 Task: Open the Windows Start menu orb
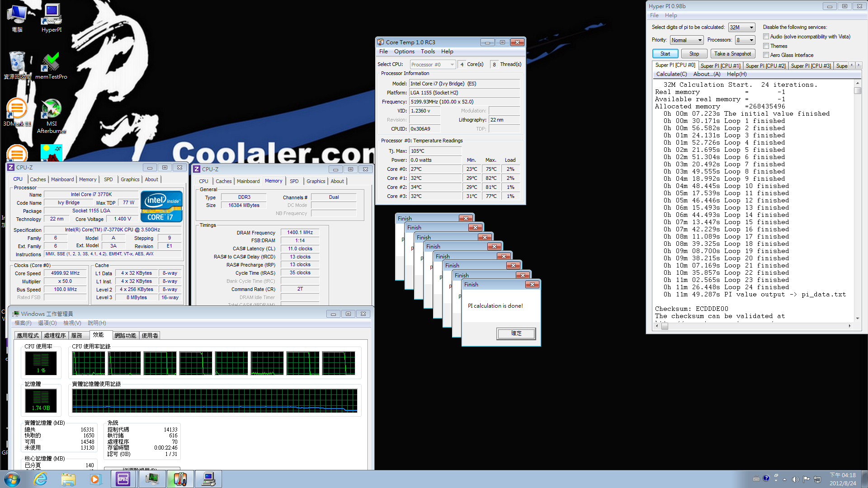(12, 479)
